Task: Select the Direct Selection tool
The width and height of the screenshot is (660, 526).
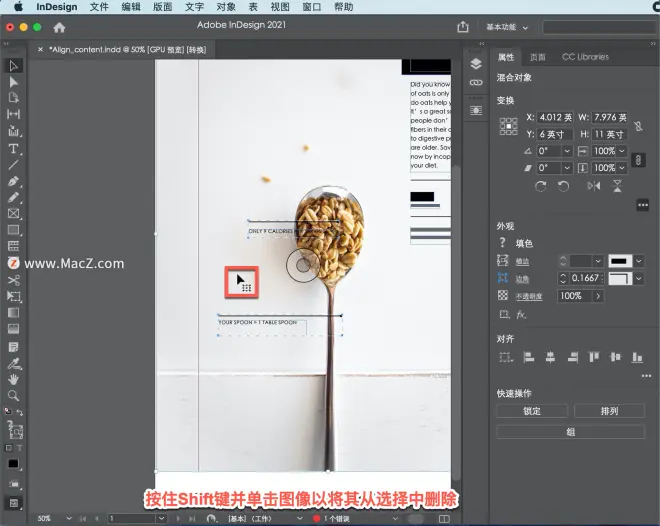Action: point(13,82)
